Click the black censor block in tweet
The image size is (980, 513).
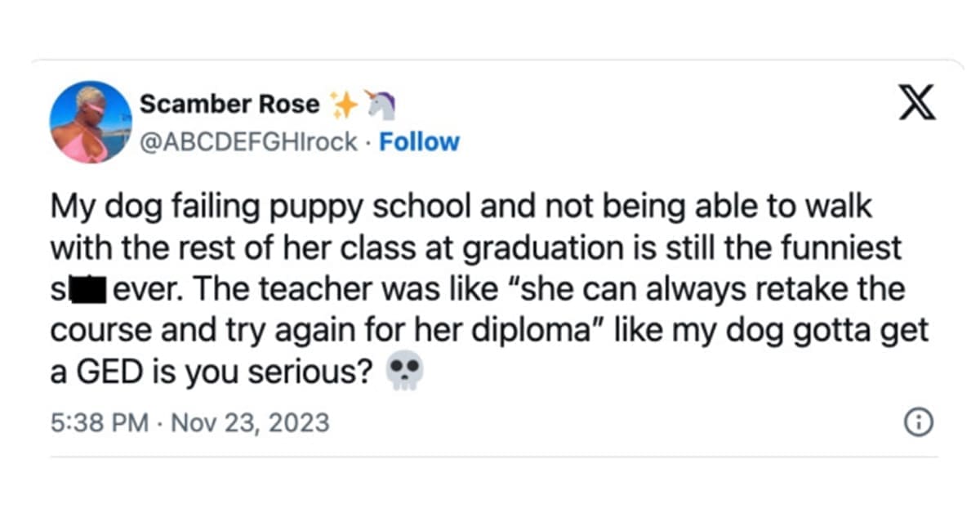coord(87,289)
